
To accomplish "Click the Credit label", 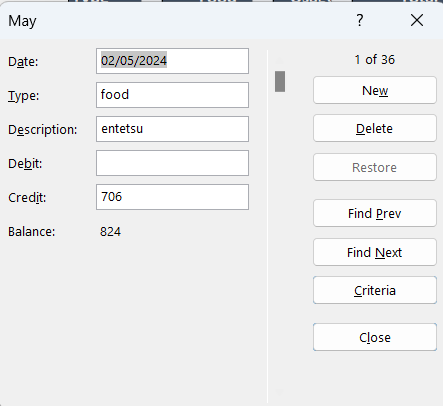I will click(27, 198).
